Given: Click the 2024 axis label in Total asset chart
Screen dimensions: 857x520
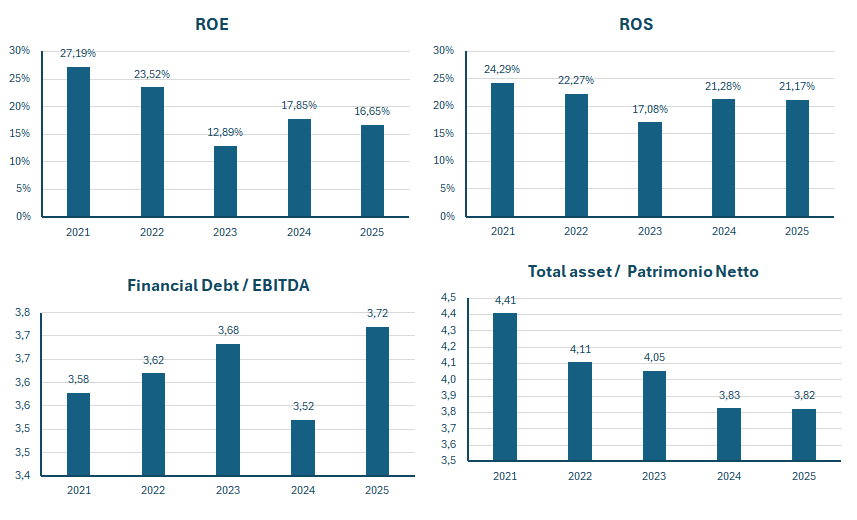Looking at the screenshot, I should (729, 476).
